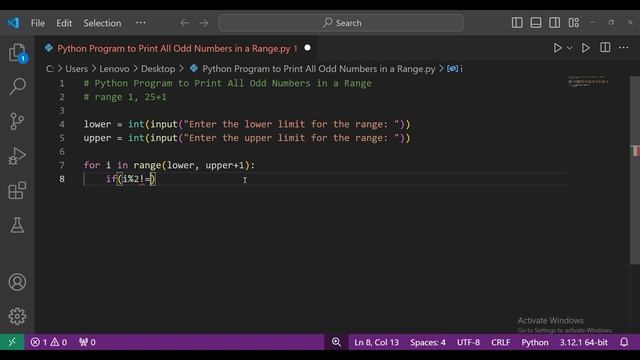Open the Accounts menu icon
The width and height of the screenshot is (640, 360).
click(17, 282)
